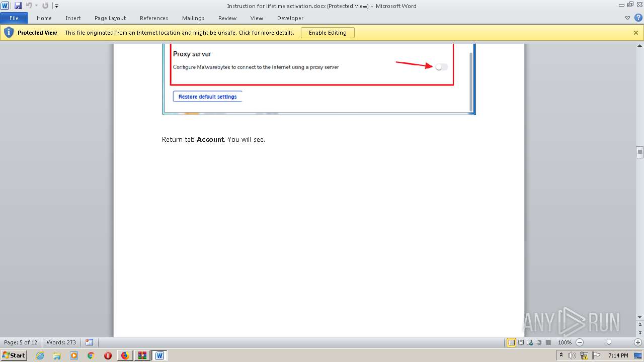
Task: Launch Opera browser from taskbar
Action: pos(108,355)
